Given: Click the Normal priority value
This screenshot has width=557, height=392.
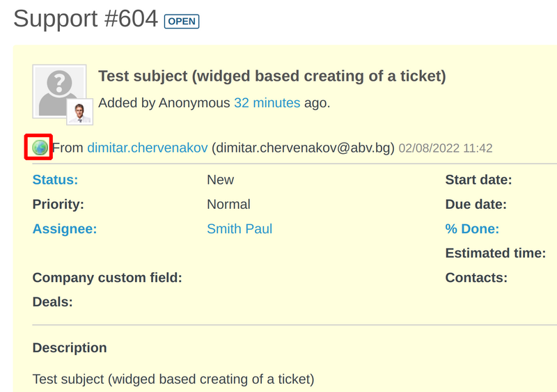Looking at the screenshot, I should pos(228,204).
